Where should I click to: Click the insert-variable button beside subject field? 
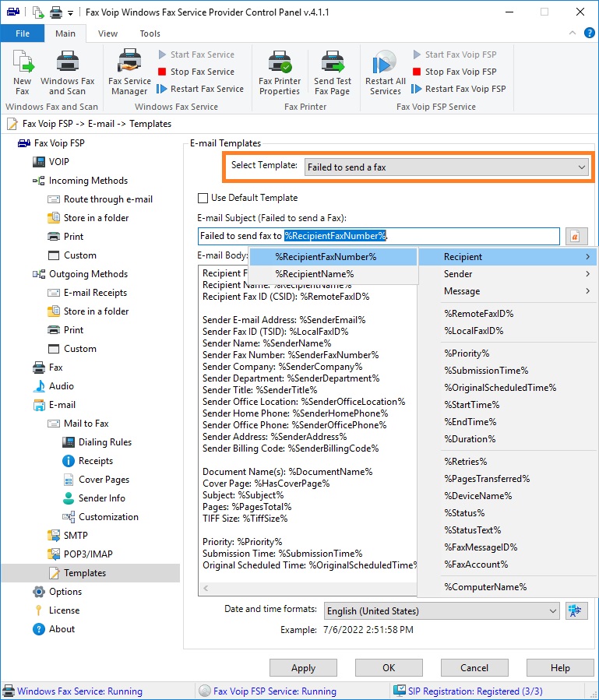coord(576,236)
